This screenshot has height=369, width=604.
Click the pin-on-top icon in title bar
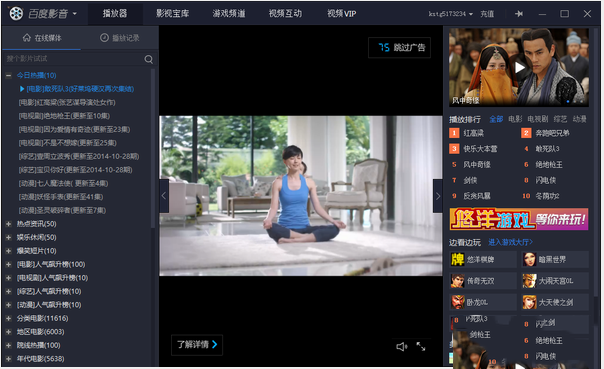click(x=519, y=14)
